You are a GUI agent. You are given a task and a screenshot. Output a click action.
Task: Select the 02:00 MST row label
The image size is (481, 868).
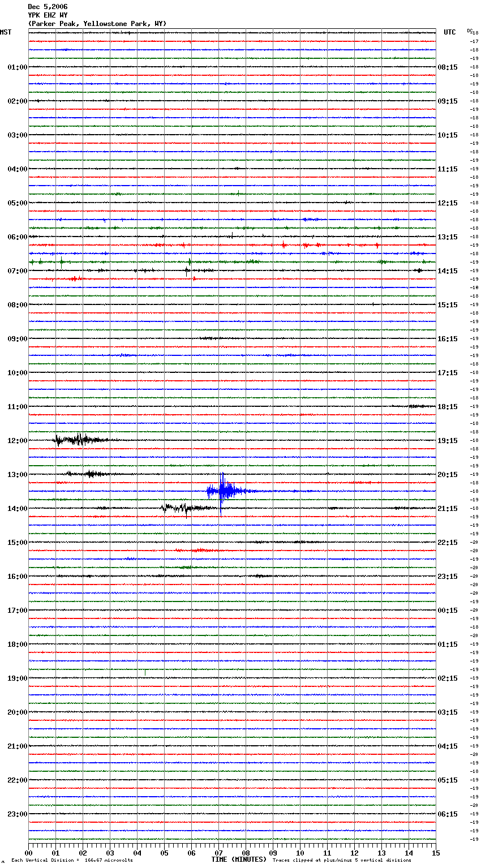(x=18, y=101)
